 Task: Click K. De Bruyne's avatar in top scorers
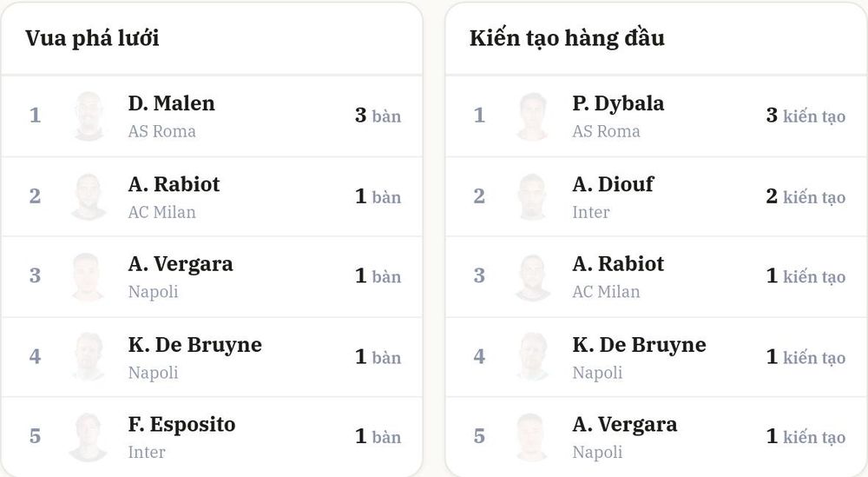[89, 356]
